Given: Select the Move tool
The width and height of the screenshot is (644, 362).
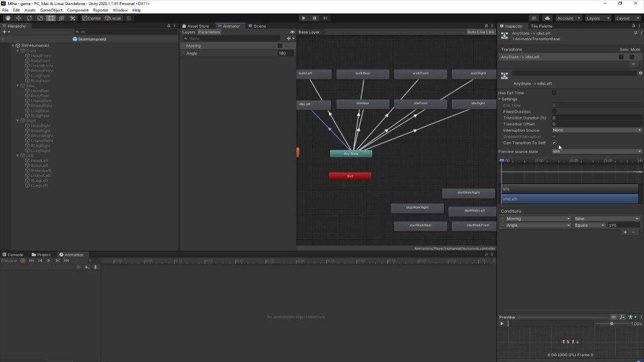Looking at the screenshot, I should click(x=19, y=18).
